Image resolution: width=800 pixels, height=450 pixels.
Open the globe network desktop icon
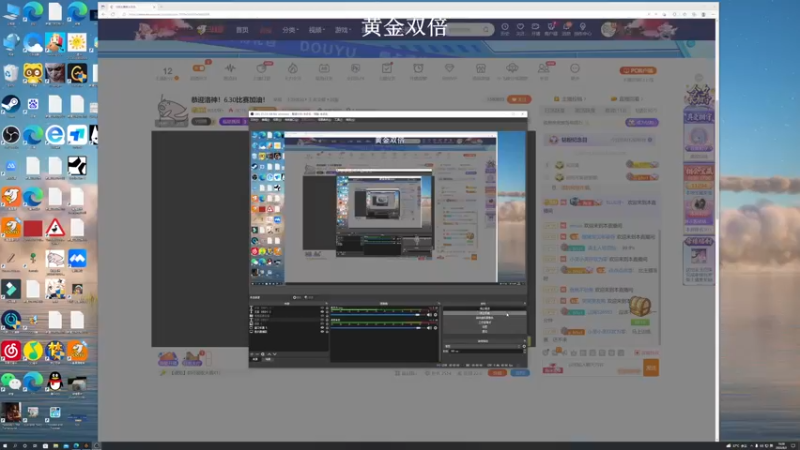[x=11, y=43]
